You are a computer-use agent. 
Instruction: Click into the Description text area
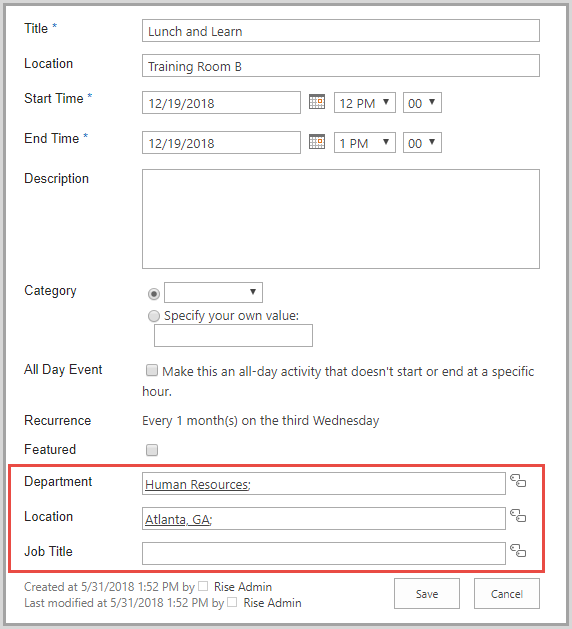click(x=341, y=219)
